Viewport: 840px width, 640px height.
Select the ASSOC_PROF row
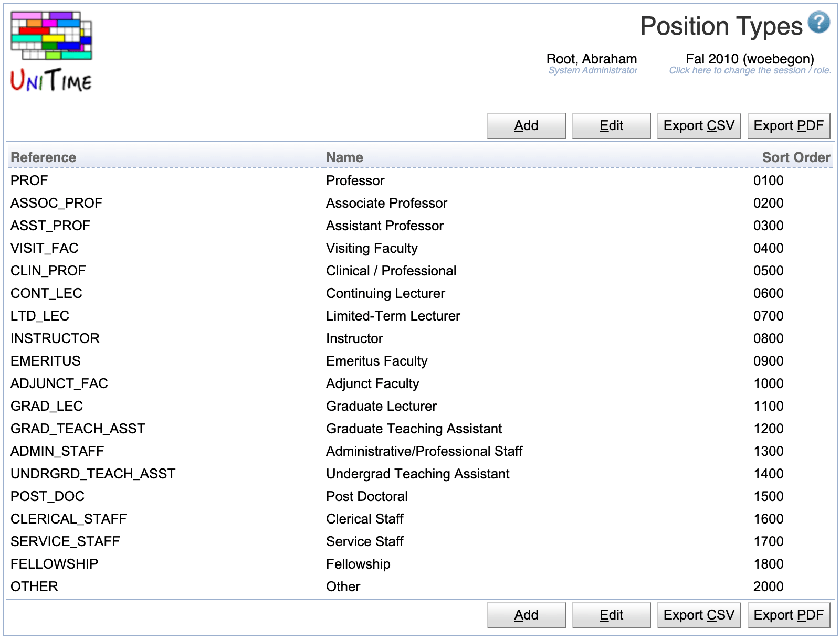57,203
